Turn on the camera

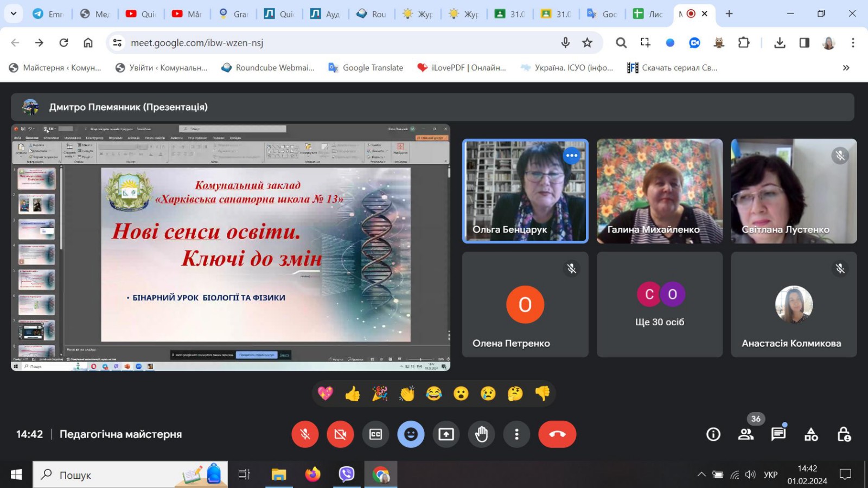[x=340, y=434]
